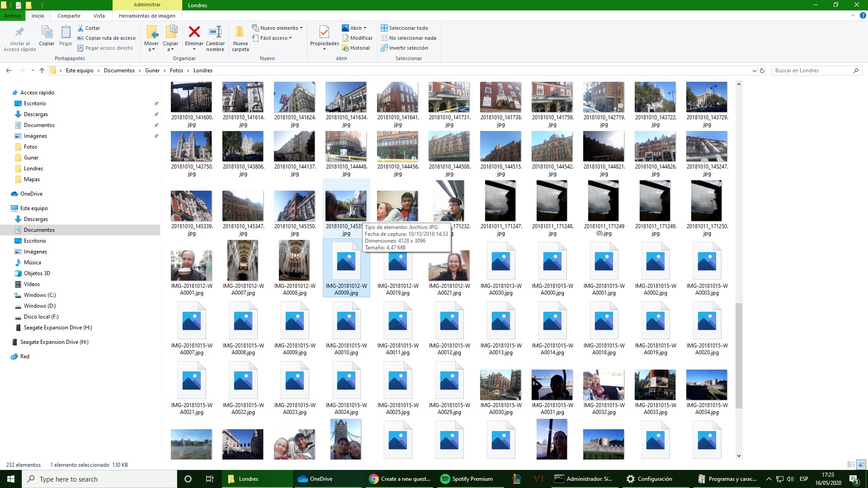The height and width of the screenshot is (488, 868).
Task: Select Acceso rápido in the navigation pane
Action: tap(37, 93)
